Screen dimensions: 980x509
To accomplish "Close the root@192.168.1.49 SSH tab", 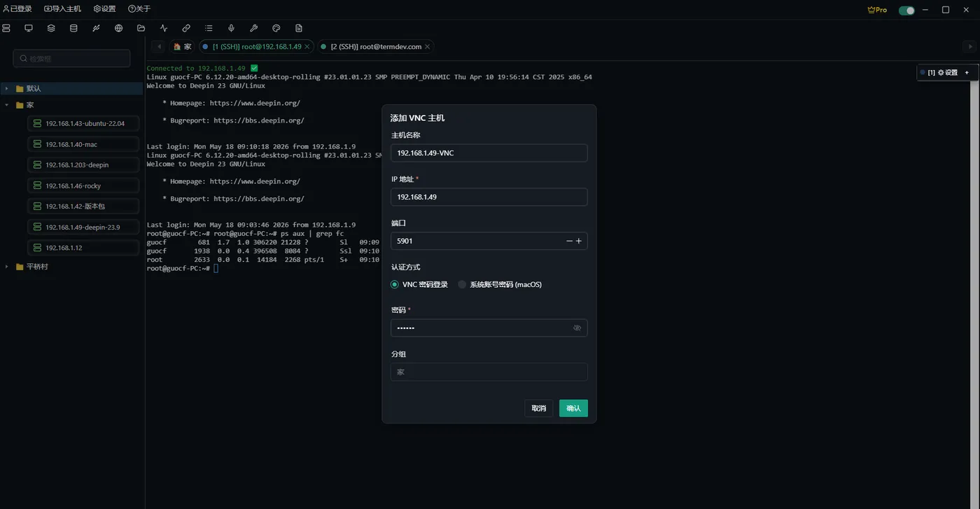I will tap(307, 46).
